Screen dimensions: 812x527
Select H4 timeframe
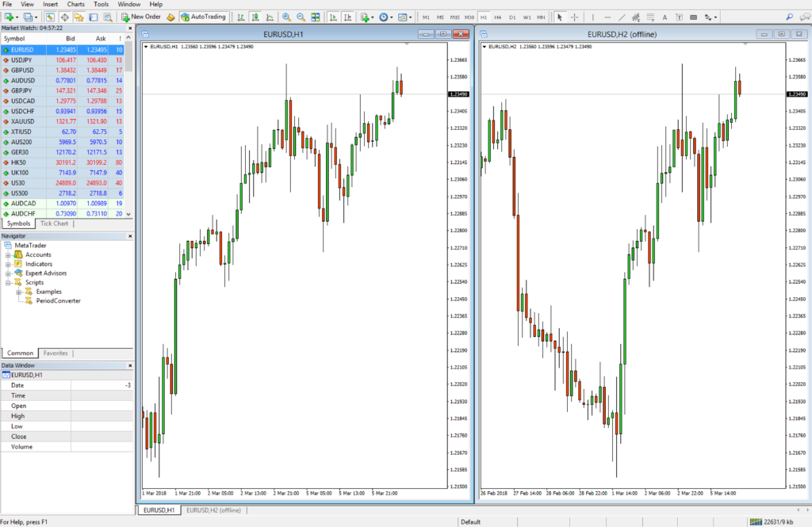tap(498, 17)
